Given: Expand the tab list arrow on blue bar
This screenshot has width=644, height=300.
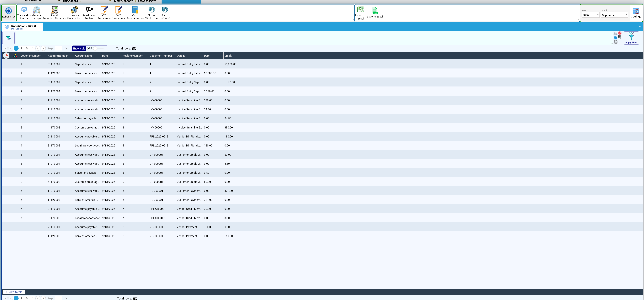Looking at the screenshot, I should coord(640,27).
